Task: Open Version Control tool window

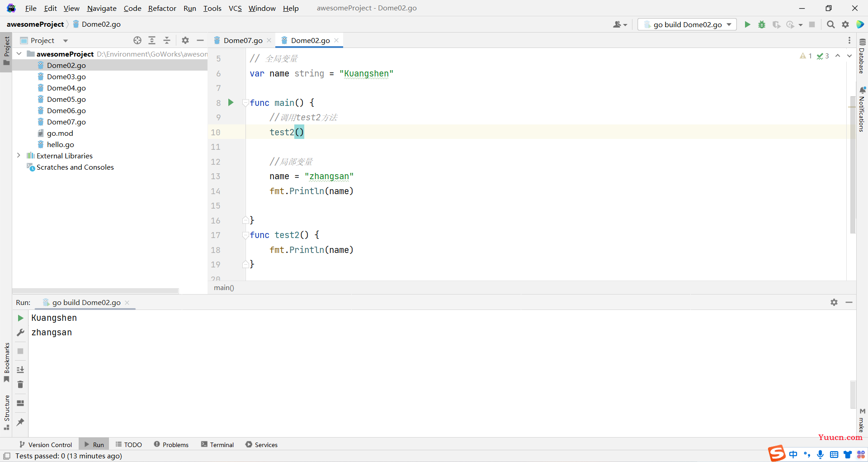Action: pyautogui.click(x=46, y=445)
